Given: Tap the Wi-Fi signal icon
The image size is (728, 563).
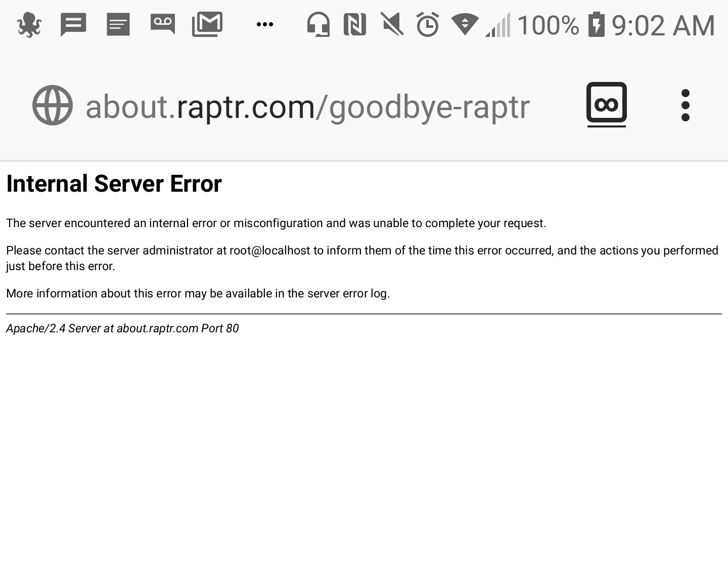Looking at the screenshot, I should (x=465, y=24).
